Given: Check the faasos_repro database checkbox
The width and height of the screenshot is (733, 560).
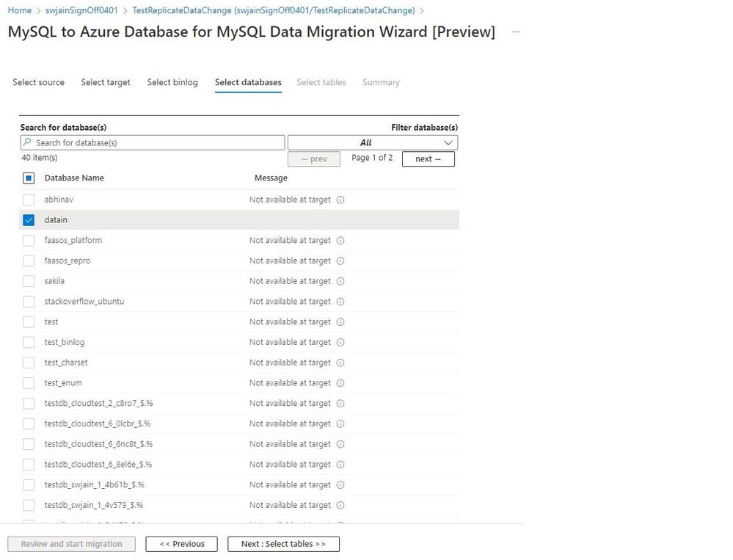Looking at the screenshot, I should [x=29, y=261].
